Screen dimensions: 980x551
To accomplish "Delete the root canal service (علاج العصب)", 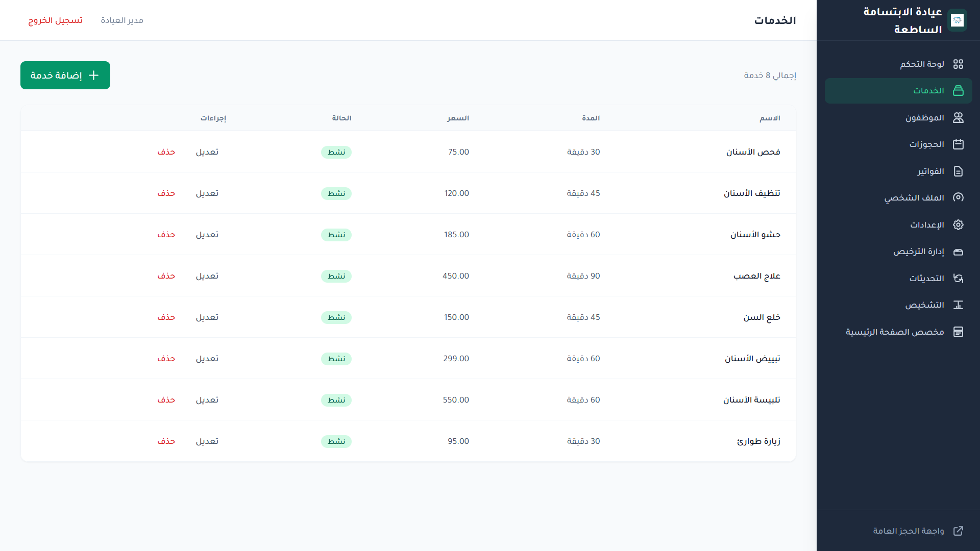I will (166, 276).
